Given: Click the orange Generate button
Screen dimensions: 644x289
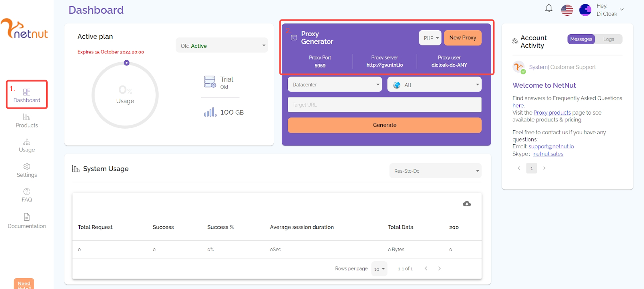Looking at the screenshot, I should [384, 125].
